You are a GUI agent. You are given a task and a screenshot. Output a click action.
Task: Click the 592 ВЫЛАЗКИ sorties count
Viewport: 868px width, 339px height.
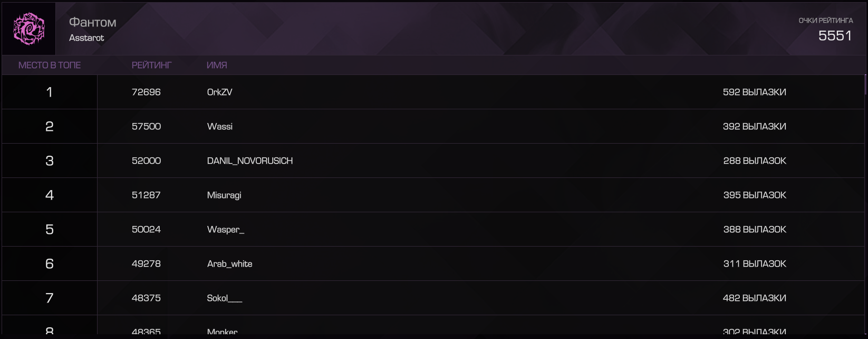[755, 92]
